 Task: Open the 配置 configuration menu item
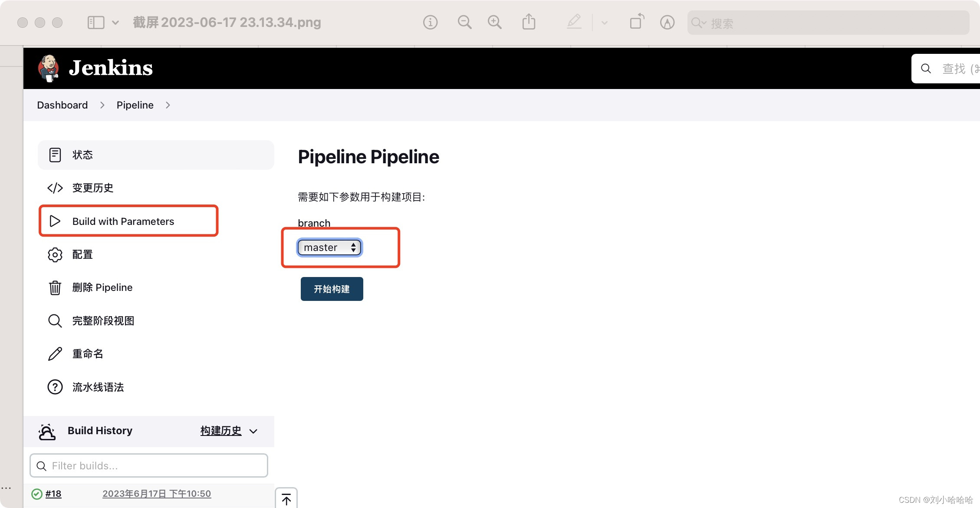pos(82,254)
